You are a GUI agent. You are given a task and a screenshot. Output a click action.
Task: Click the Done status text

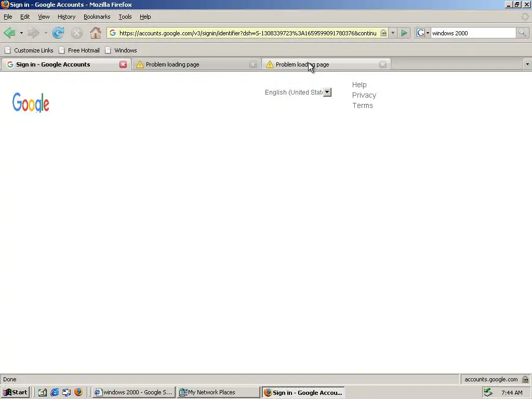10,379
